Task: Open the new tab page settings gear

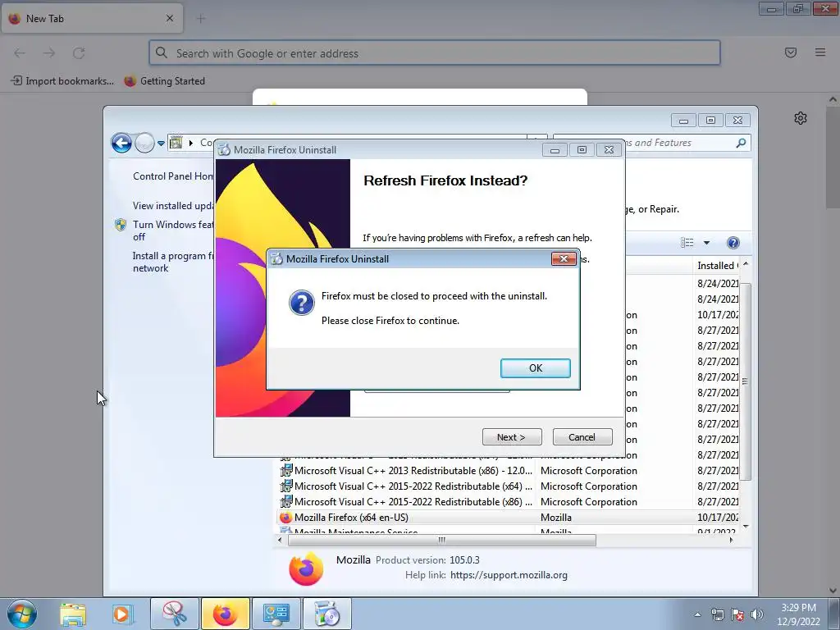Action: coord(801,118)
